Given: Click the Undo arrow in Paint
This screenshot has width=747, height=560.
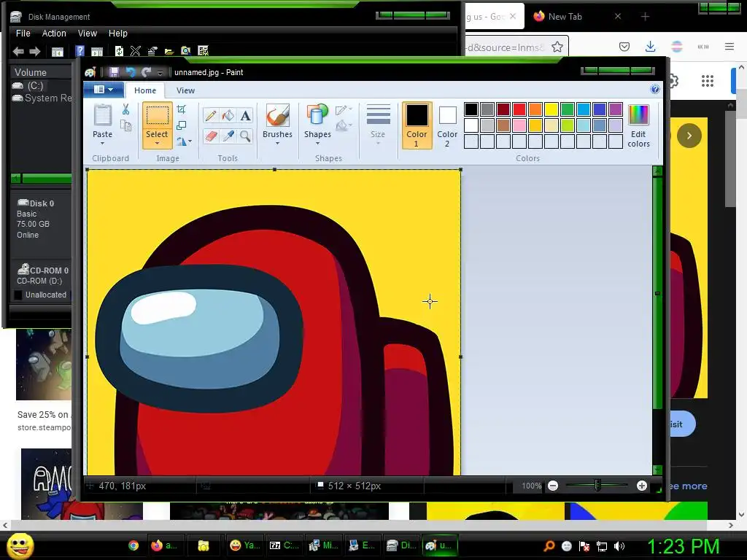Looking at the screenshot, I should [130, 72].
